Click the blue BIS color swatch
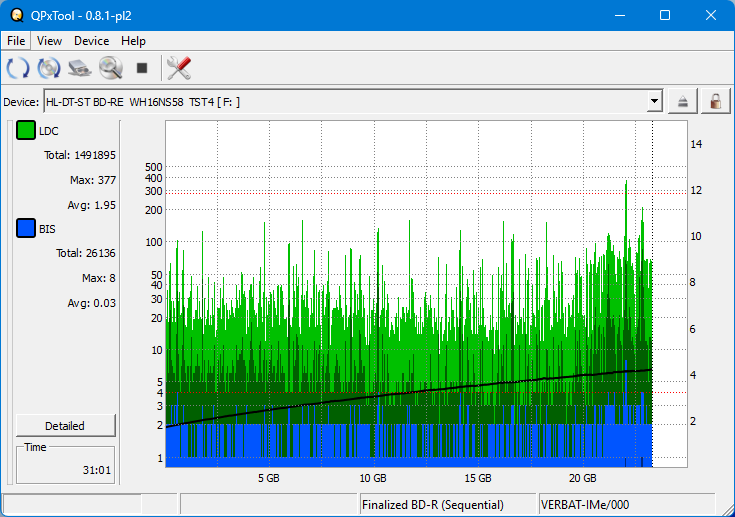The image size is (735, 517). click(x=26, y=228)
